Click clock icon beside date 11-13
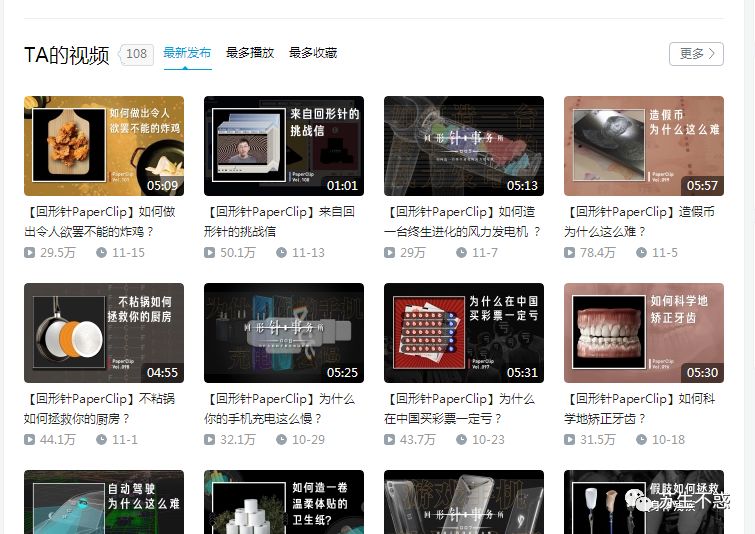The width and height of the screenshot is (755, 534). [281, 252]
